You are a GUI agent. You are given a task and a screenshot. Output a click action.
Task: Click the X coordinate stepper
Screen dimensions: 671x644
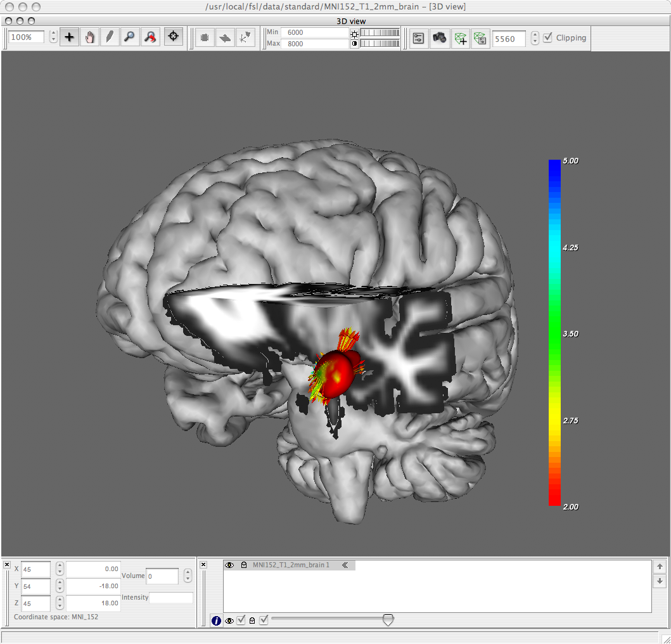[x=60, y=569]
